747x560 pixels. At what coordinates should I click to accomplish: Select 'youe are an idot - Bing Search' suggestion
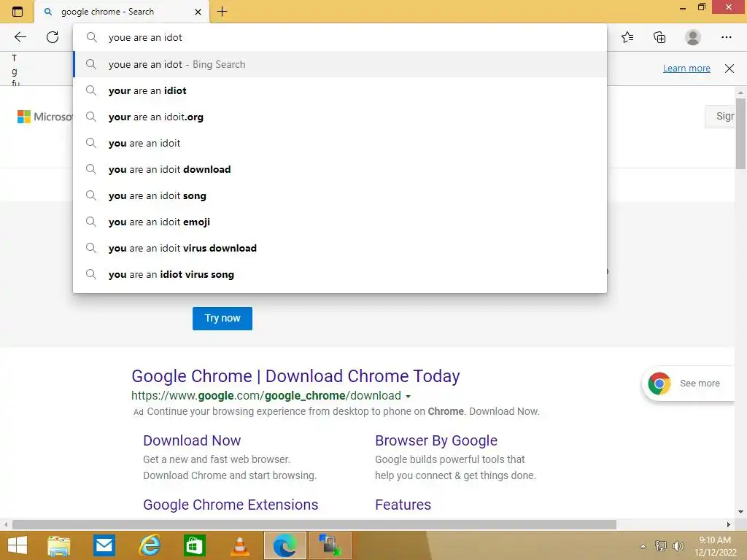click(340, 64)
